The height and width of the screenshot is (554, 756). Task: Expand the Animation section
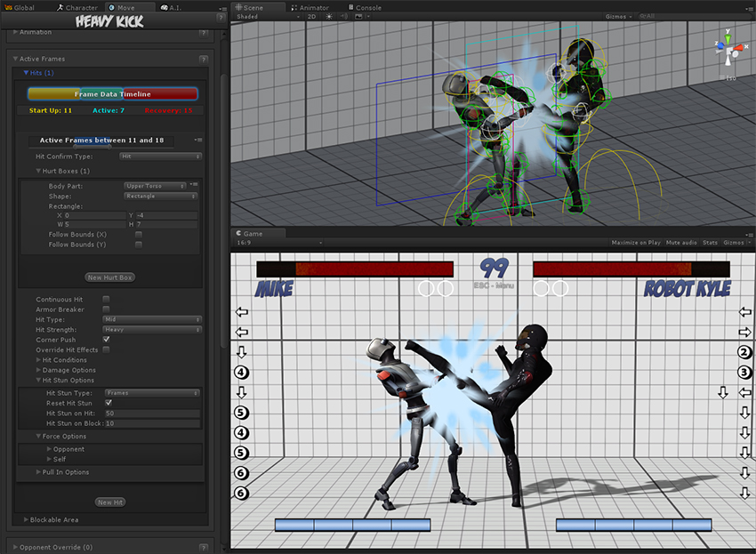click(x=15, y=32)
